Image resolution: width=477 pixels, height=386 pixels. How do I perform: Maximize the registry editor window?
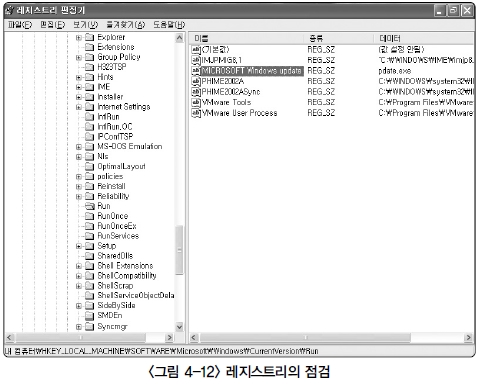click(453, 11)
